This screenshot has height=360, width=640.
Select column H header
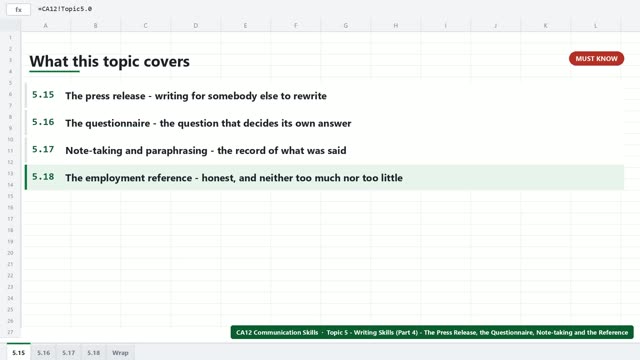(x=396, y=25)
